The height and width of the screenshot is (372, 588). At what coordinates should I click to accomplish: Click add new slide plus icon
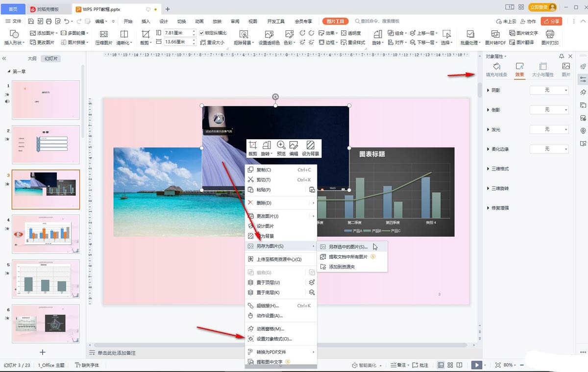click(43, 352)
